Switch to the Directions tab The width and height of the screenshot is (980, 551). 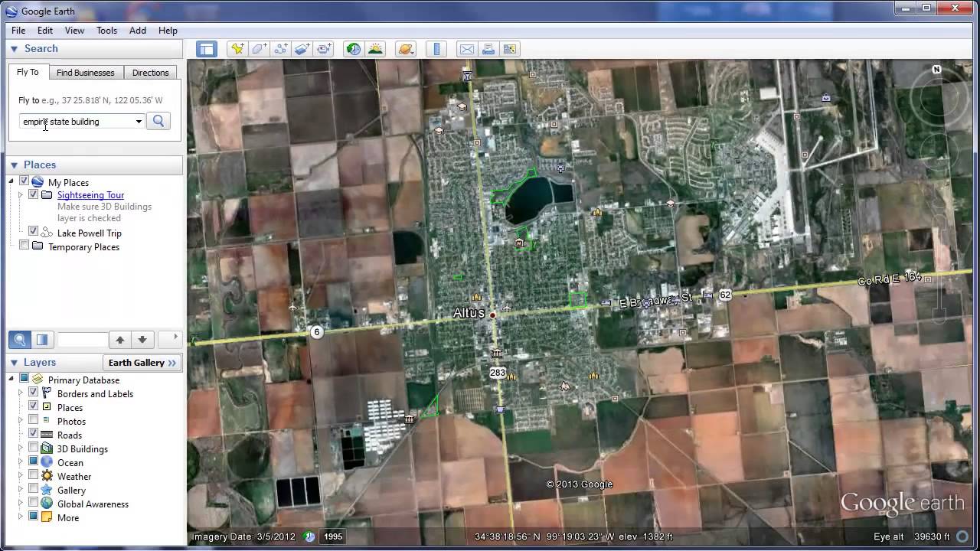[150, 73]
